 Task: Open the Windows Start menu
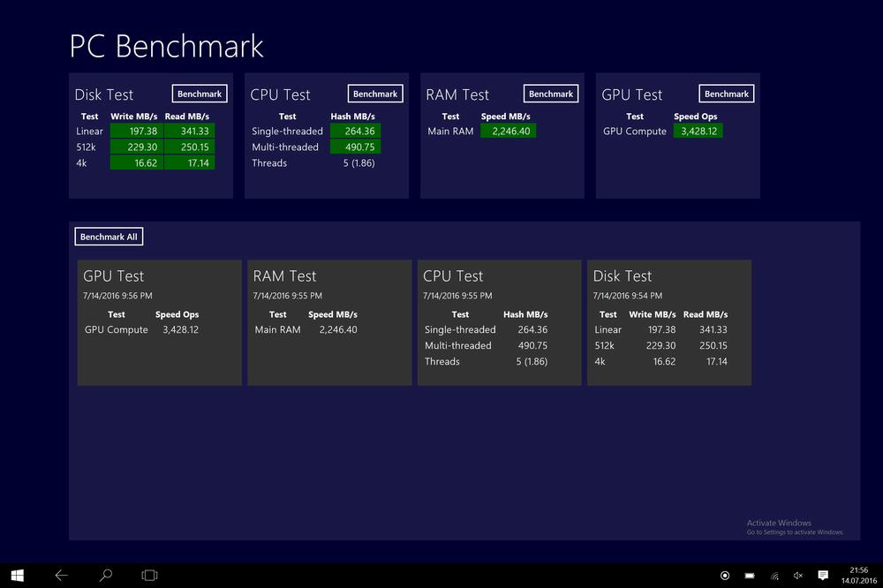pos(18,576)
